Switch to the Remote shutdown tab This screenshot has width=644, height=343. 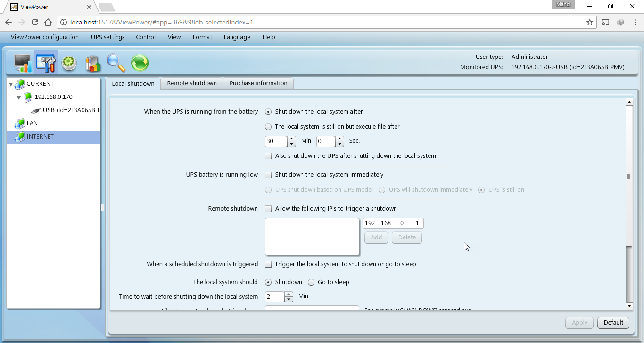click(x=192, y=83)
